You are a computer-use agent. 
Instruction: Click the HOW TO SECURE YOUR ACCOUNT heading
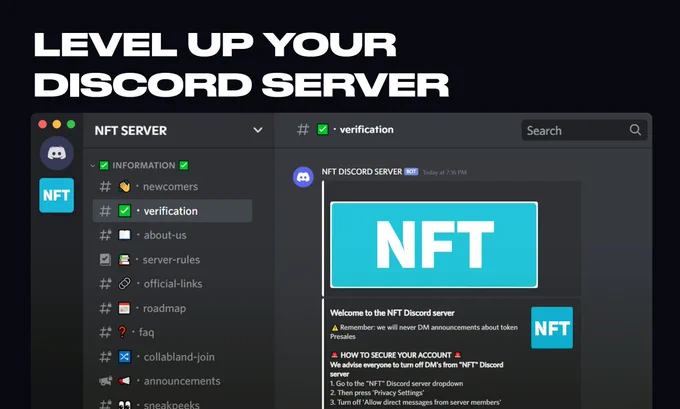tap(396, 355)
